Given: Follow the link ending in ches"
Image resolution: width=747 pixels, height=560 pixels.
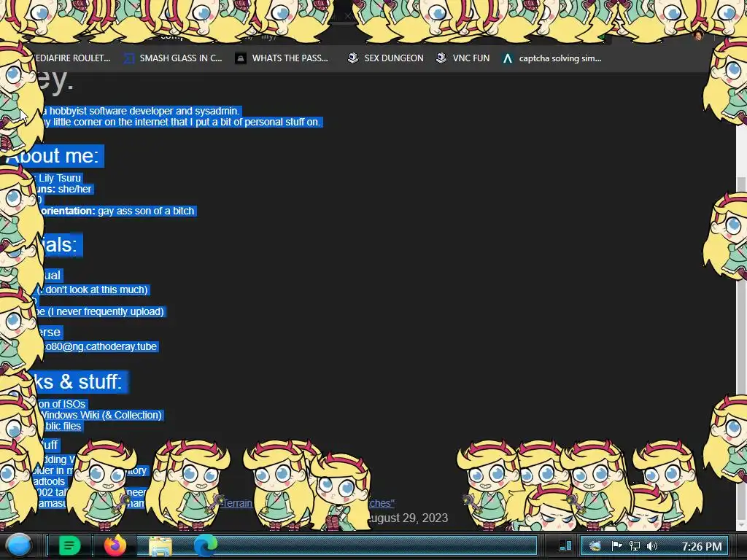Looking at the screenshot, I should [382, 503].
